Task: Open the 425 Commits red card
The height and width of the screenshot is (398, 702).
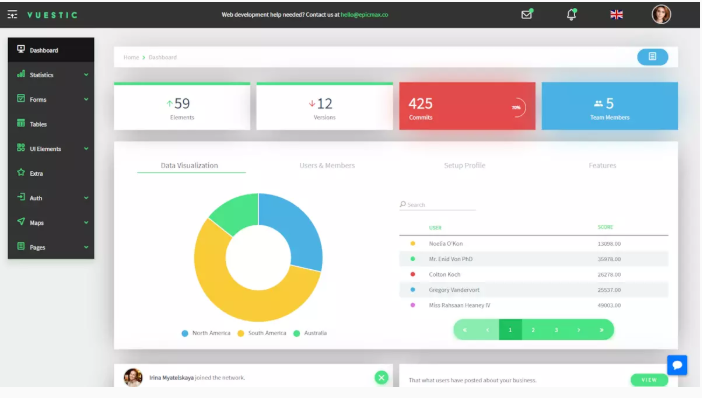Action: click(467, 106)
